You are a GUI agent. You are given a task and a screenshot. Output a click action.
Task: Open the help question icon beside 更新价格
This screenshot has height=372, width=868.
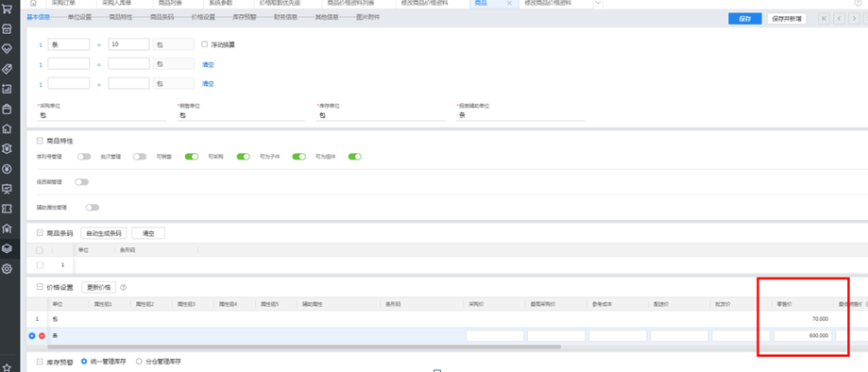[124, 287]
